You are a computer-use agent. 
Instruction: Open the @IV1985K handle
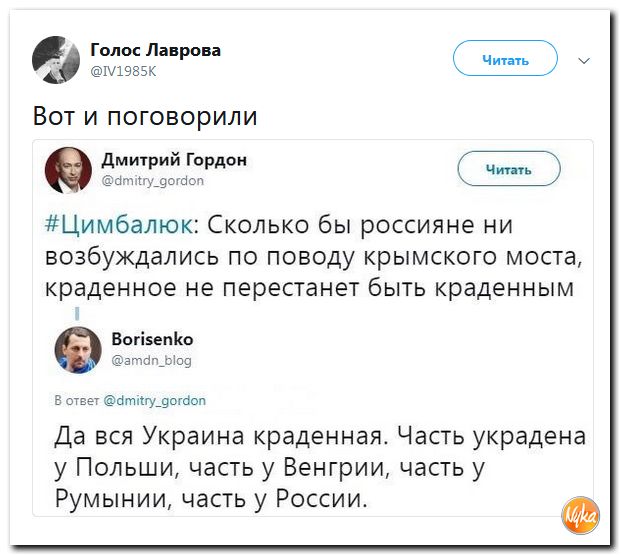click(123, 71)
